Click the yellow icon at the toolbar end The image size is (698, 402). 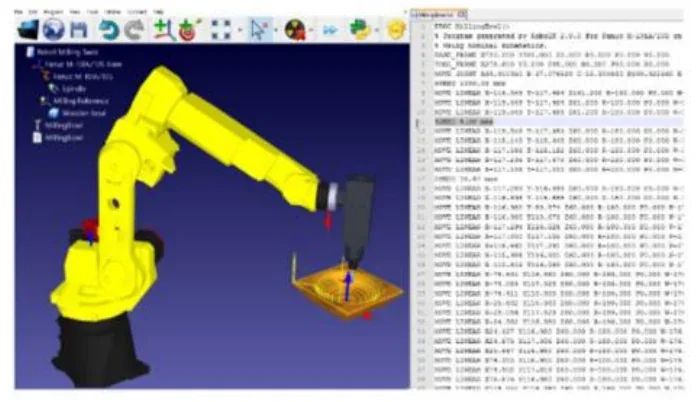click(396, 30)
